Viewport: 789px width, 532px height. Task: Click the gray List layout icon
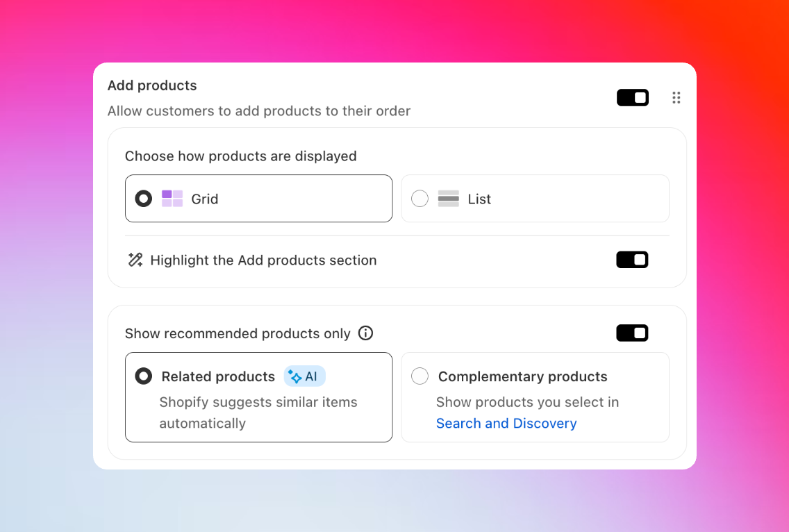pos(447,199)
